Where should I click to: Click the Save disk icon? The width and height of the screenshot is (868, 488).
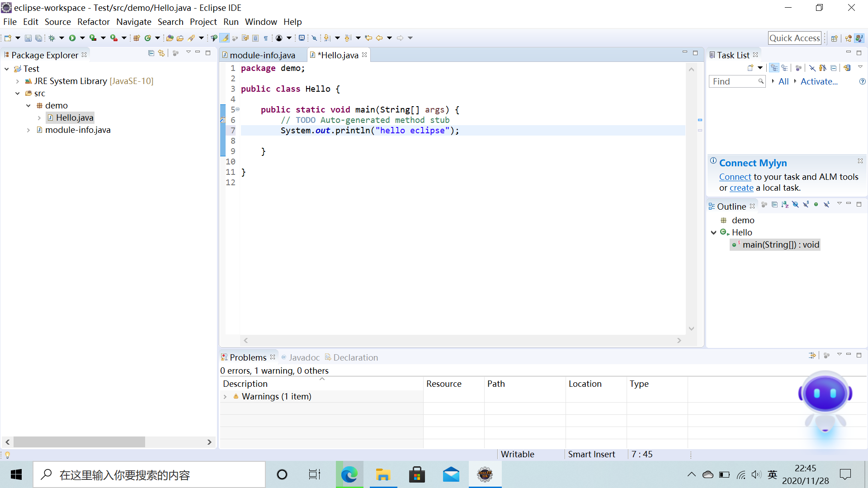[x=28, y=38]
